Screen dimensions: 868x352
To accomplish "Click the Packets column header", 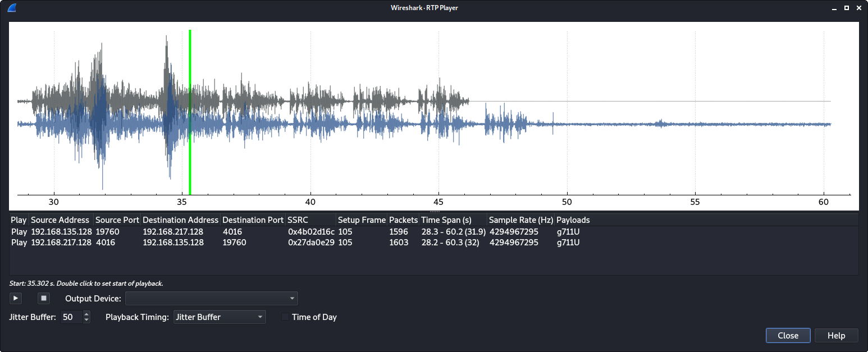I will pos(403,220).
